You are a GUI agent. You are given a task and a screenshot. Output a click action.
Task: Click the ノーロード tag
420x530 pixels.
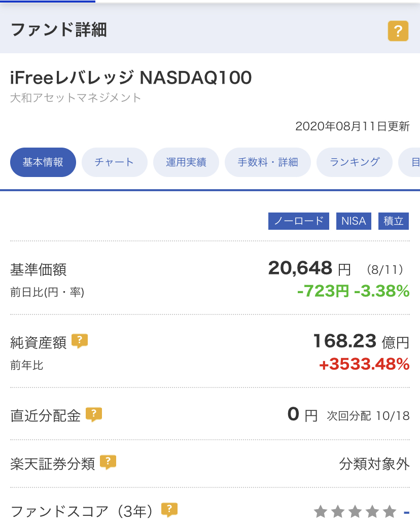click(x=299, y=221)
